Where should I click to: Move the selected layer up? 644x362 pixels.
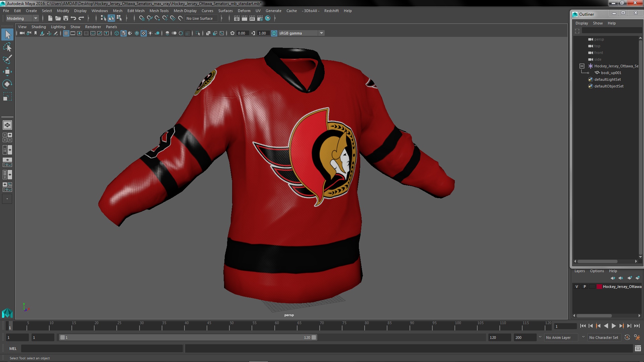click(613, 278)
